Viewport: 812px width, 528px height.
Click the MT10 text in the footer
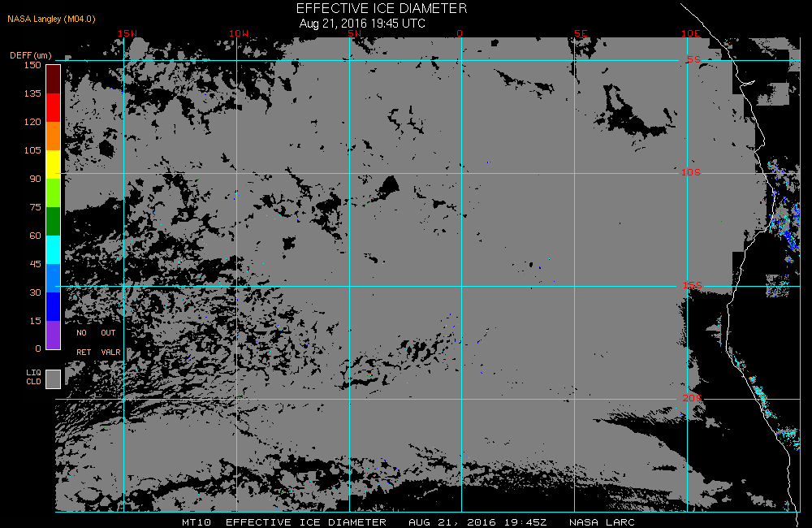pos(197,522)
